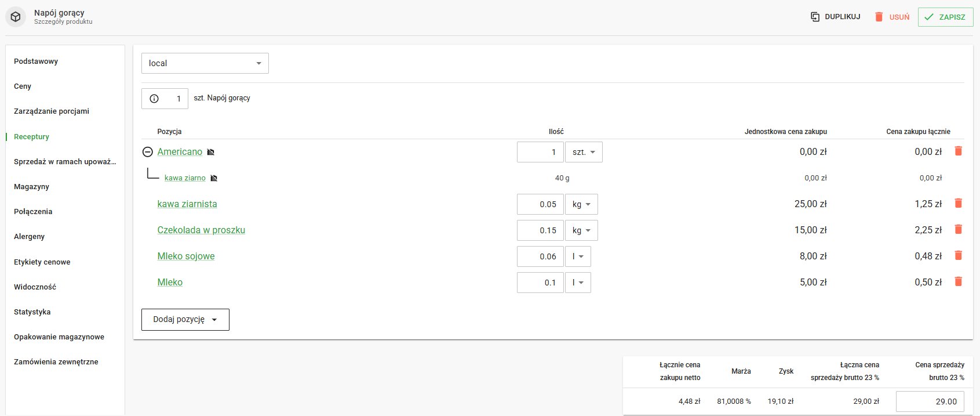
Task: Delete the kawa ziarnista row
Action: coord(958,204)
